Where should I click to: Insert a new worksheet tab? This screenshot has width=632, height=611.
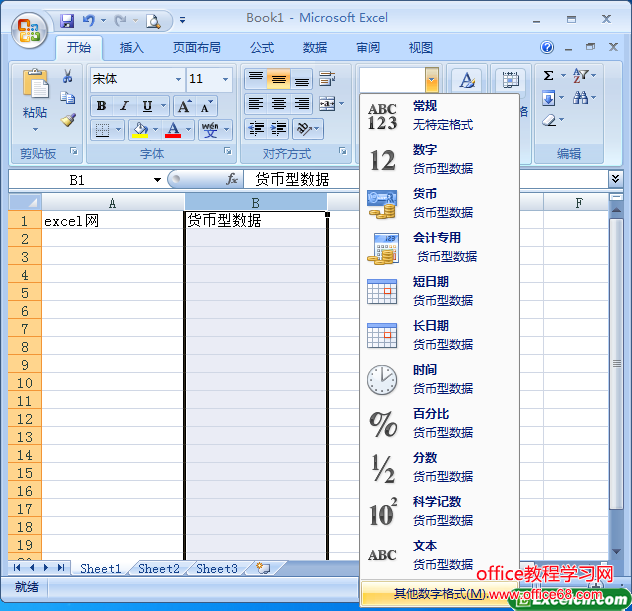pyautogui.click(x=264, y=568)
